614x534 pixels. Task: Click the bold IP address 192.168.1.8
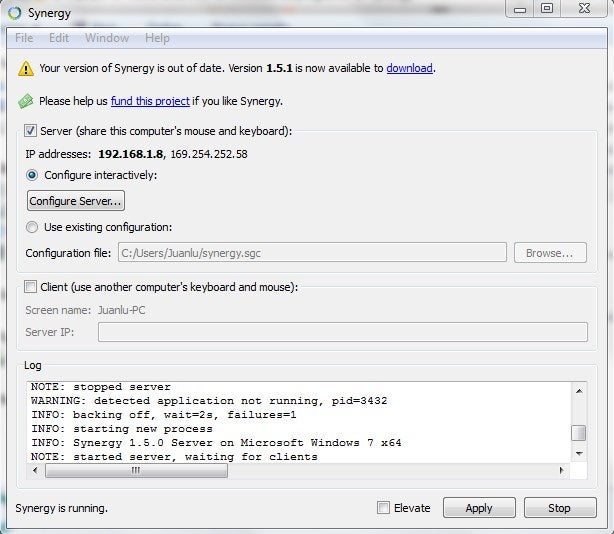coord(130,154)
